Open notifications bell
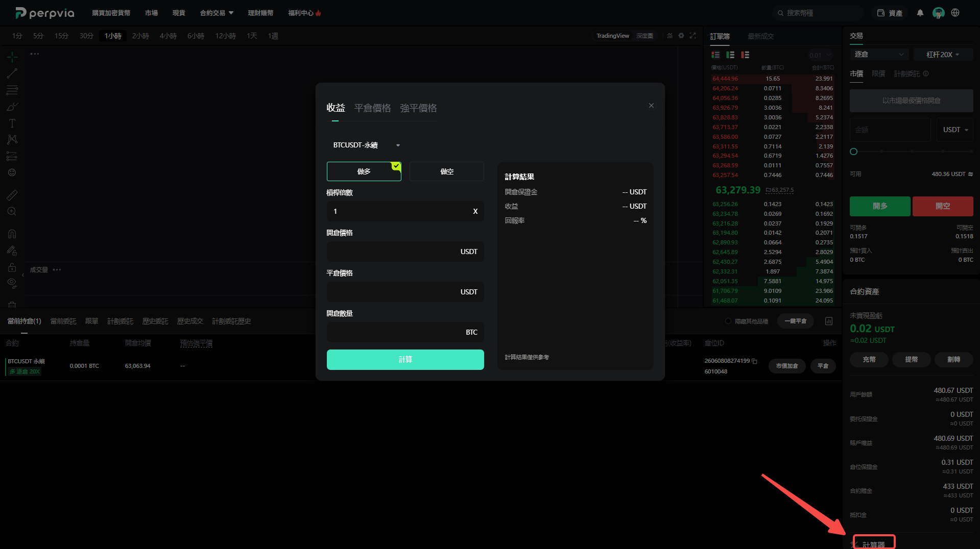The image size is (980, 549). [920, 13]
